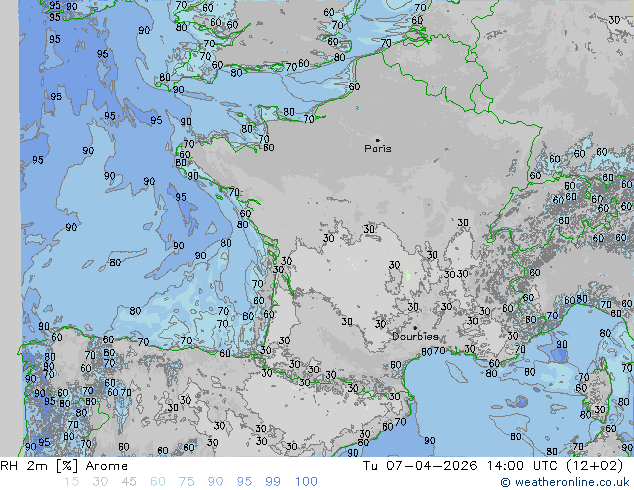The width and height of the screenshot is (634, 490).
Task: Select the black dot marker above Dourbies label
Action: click(415, 328)
